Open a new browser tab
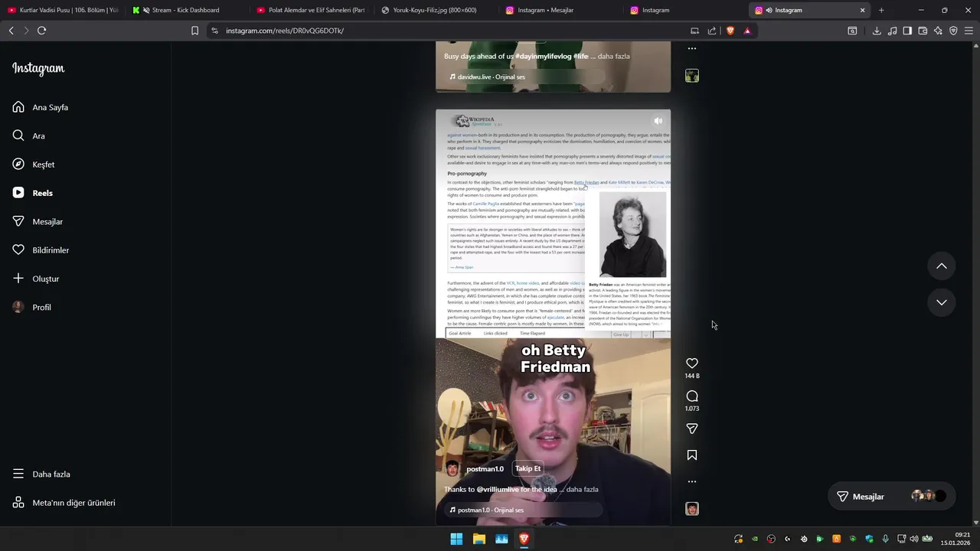Screen dimensions: 980x551 [x=881, y=10]
